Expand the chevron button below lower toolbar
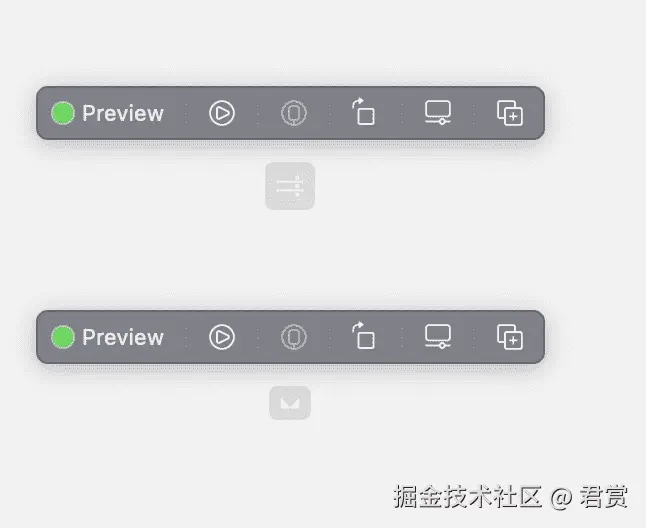The width and height of the screenshot is (646, 528). [290, 403]
